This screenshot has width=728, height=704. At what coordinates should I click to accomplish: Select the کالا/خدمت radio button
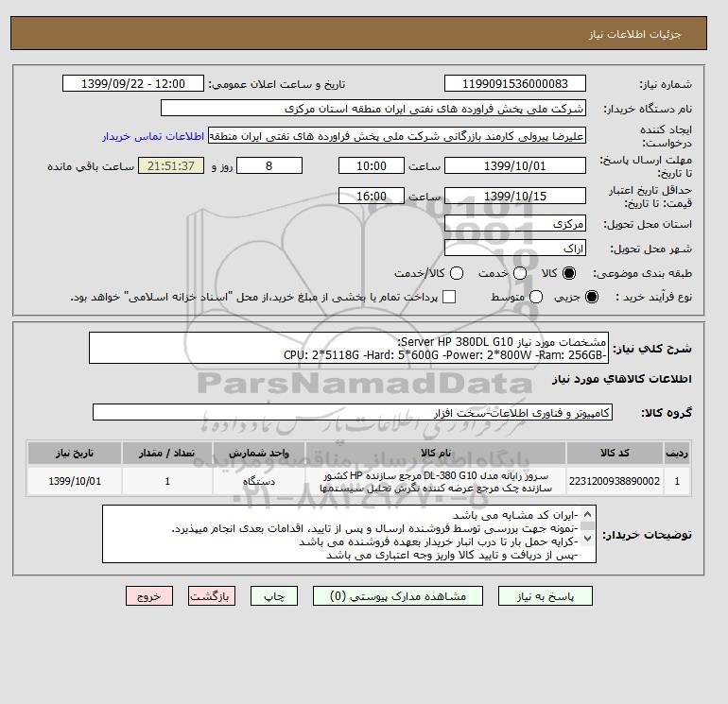tap(457, 273)
